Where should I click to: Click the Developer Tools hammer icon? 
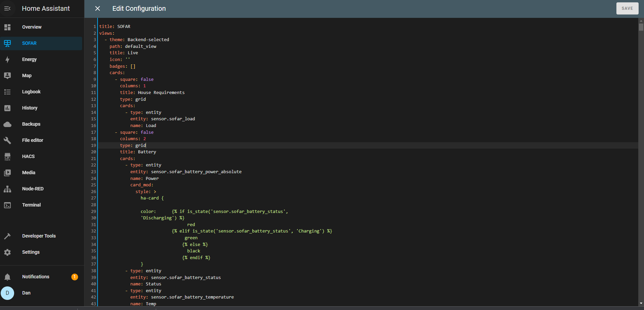click(7, 236)
